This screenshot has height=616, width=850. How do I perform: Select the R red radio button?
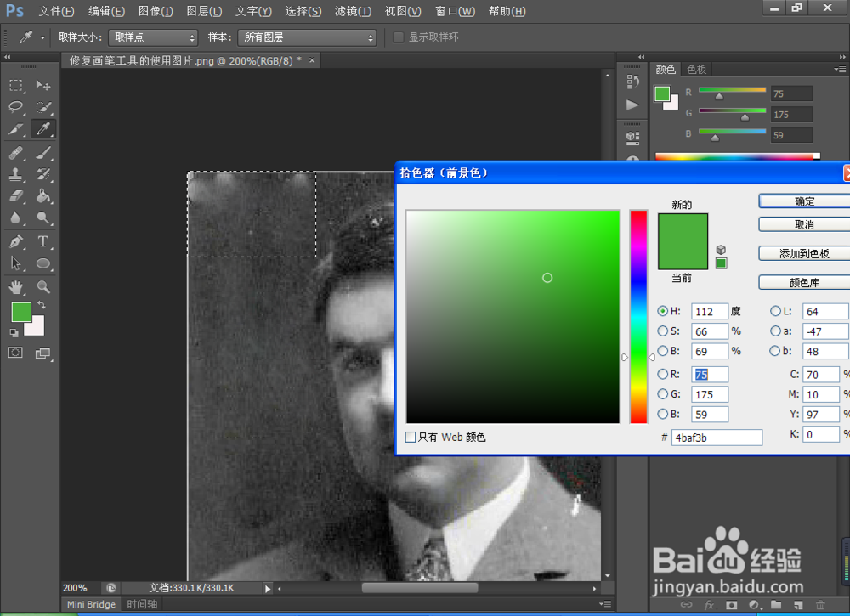point(662,375)
